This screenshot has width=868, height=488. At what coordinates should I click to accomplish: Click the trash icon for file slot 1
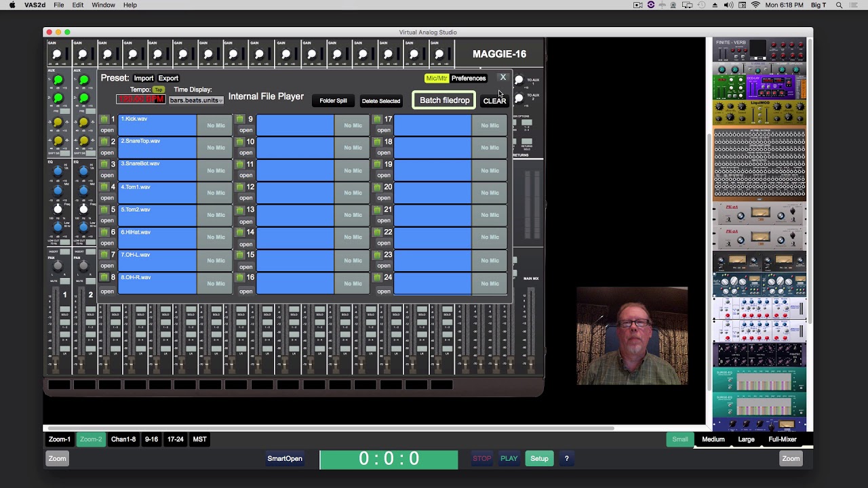[x=104, y=119]
